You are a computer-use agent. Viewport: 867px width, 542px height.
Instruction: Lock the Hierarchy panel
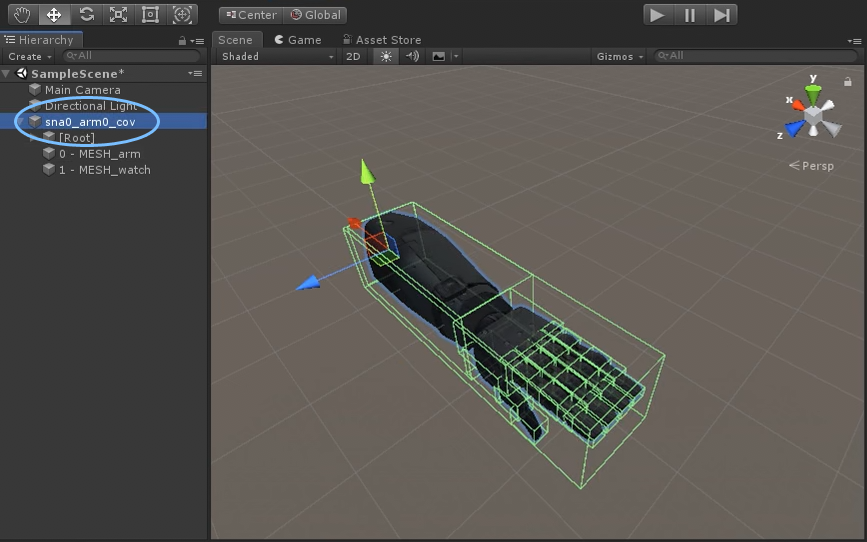pyautogui.click(x=182, y=41)
